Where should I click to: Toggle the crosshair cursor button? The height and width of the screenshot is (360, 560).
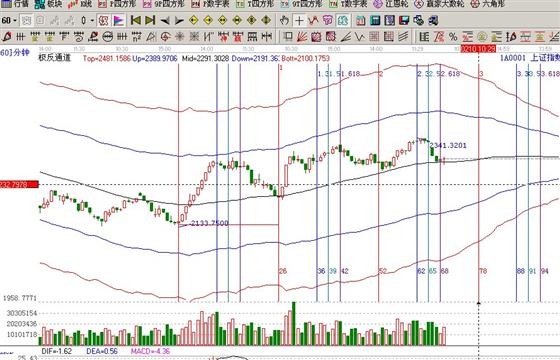point(299,20)
